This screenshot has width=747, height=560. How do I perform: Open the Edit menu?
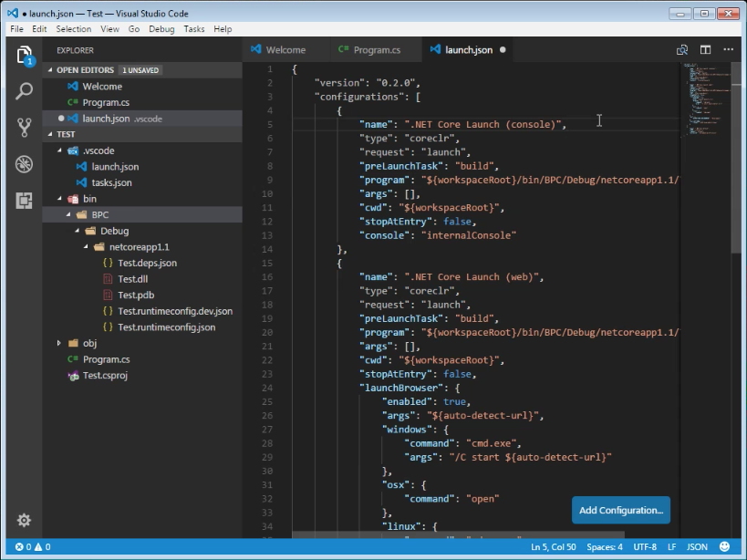39,29
